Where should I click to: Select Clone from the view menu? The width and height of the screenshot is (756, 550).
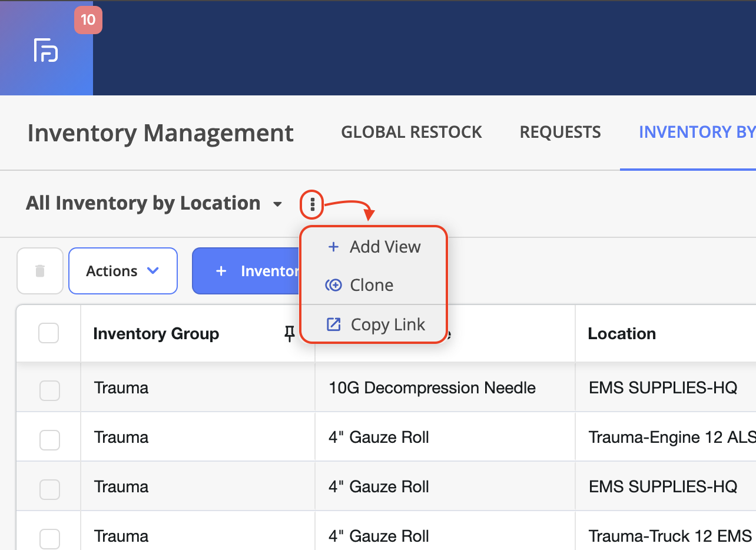pos(372,285)
